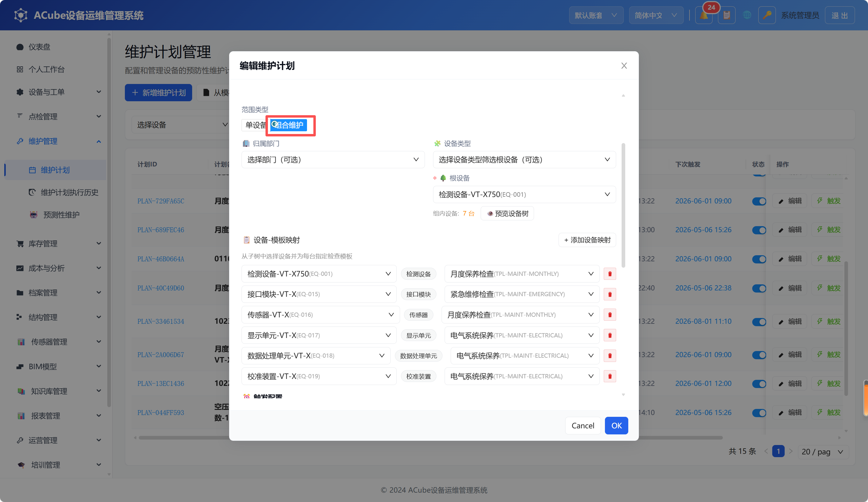Expand BIM模型 sidebar menu

pos(55,366)
